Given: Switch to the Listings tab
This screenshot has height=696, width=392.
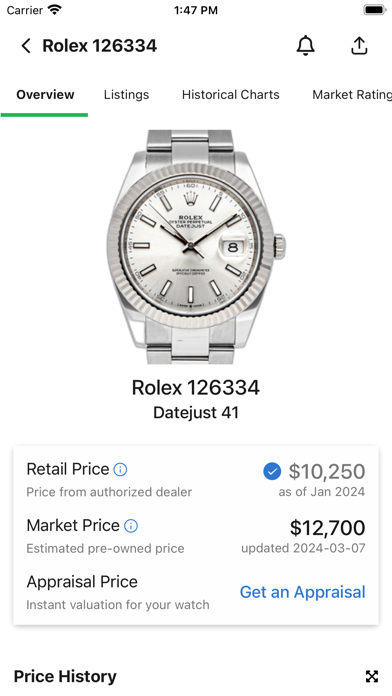Looking at the screenshot, I should click(x=127, y=95).
